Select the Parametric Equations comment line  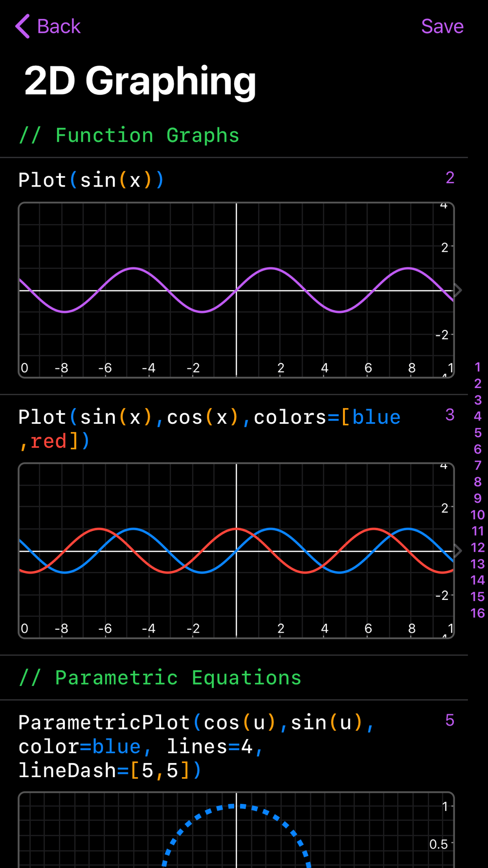[160, 678]
